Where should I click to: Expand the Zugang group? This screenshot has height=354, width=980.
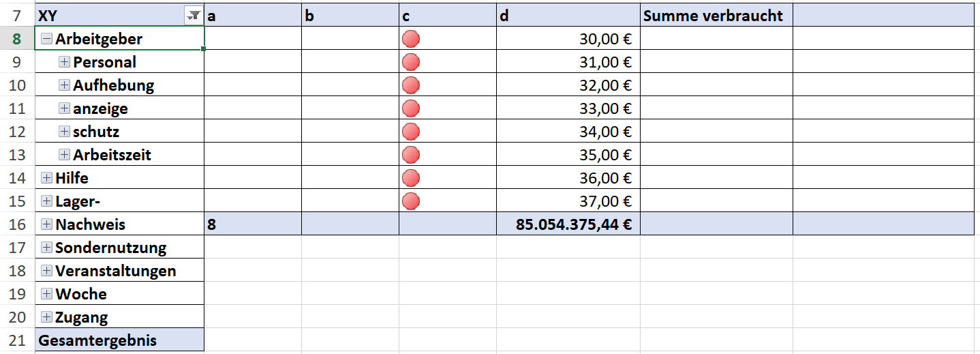46,317
